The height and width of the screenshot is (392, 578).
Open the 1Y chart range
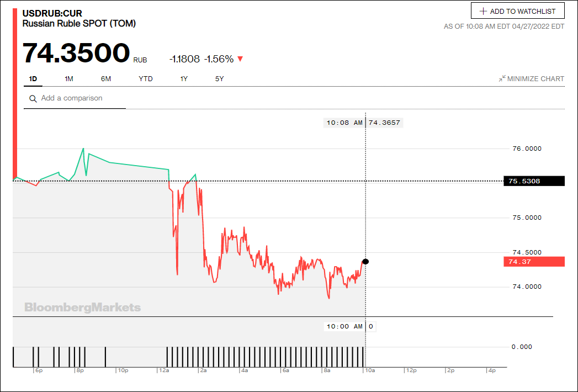[x=184, y=79]
